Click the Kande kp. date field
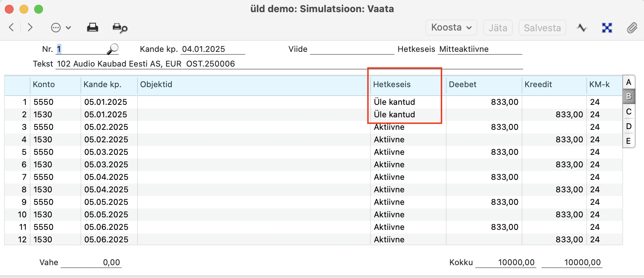The height and width of the screenshot is (278, 644). coord(212,49)
